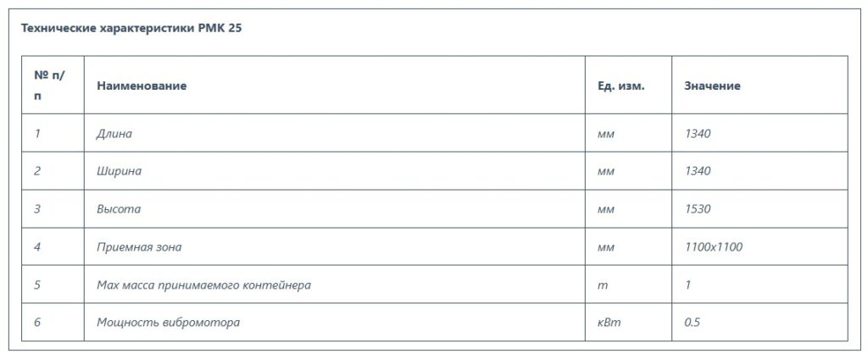Screen dimensions: 868x359
Task: Select the "Ширина" row name cell
Action: click(x=119, y=171)
